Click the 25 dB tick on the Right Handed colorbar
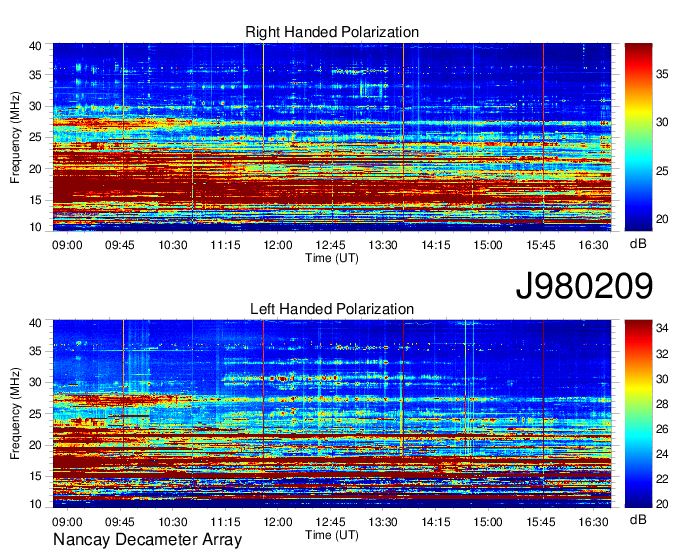 point(662,171)
